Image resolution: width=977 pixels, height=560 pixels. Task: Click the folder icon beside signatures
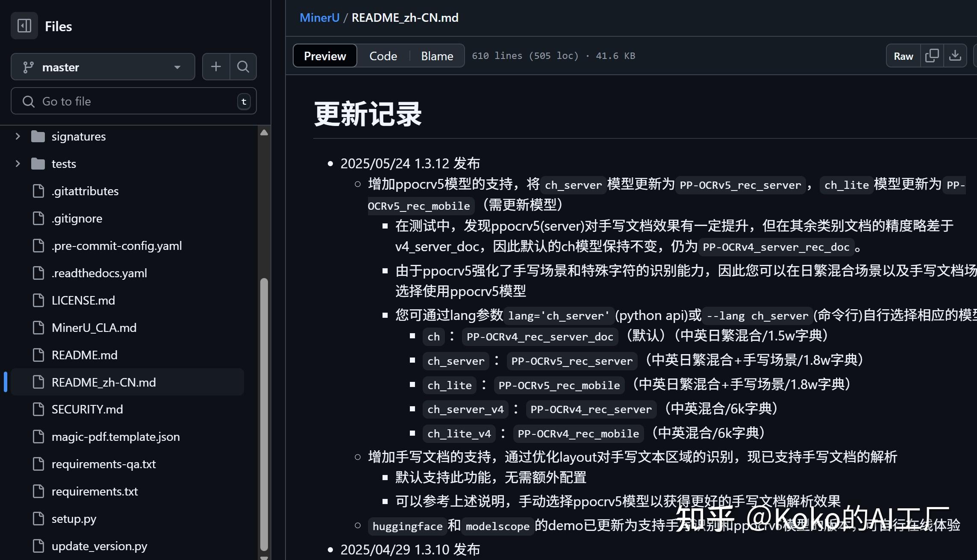[x=38, y=136]
